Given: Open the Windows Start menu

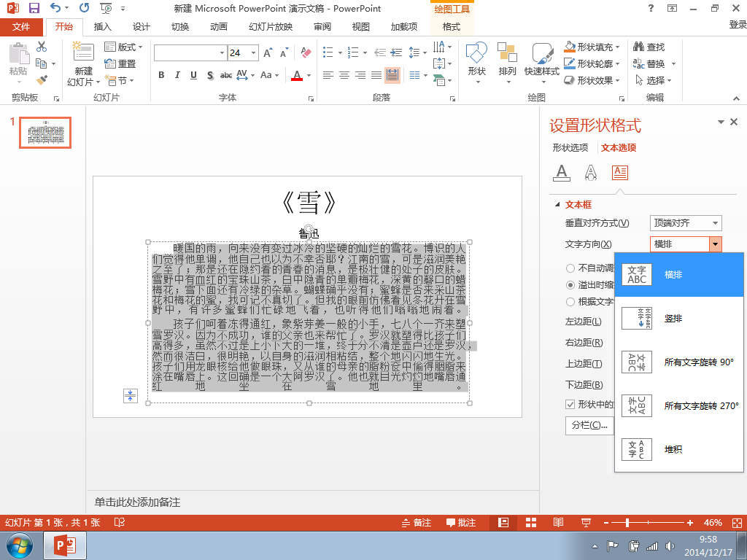Looking at the screenshot, I should (x=20, y=545).
